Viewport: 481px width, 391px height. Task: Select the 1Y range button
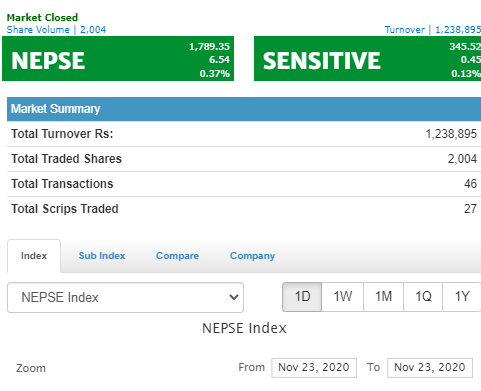point(462,297)
